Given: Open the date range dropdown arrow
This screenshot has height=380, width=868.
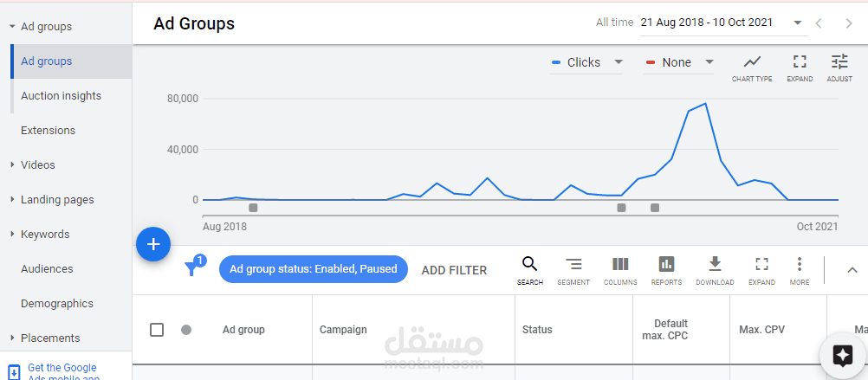Looking at the screenshot, I should (798, 23).
